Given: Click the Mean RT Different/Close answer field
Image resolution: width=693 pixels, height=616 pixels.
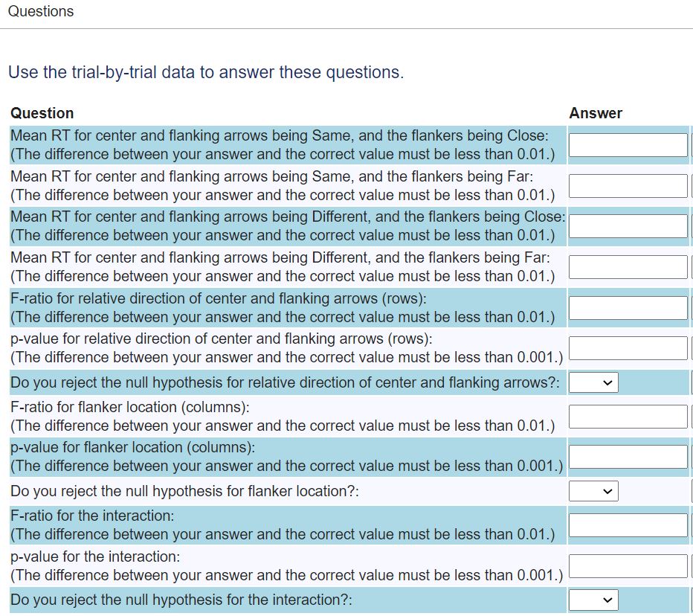Looking at the screenshot, I should click(628, 226).
